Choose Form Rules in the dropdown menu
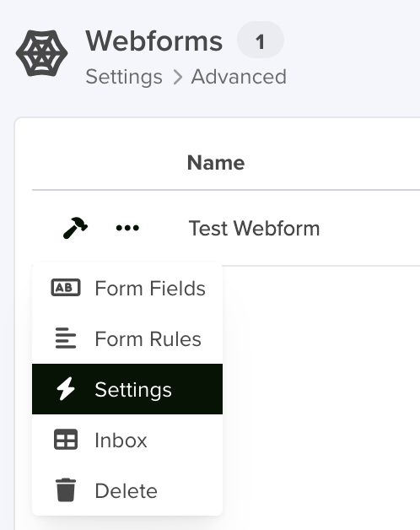Image resolution: width=420 pixels, height=530 pixels. point(127,338)
